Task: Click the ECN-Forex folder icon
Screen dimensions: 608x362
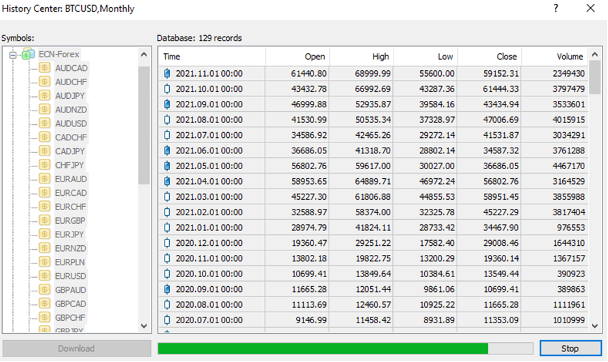Action: click(28, 54)
